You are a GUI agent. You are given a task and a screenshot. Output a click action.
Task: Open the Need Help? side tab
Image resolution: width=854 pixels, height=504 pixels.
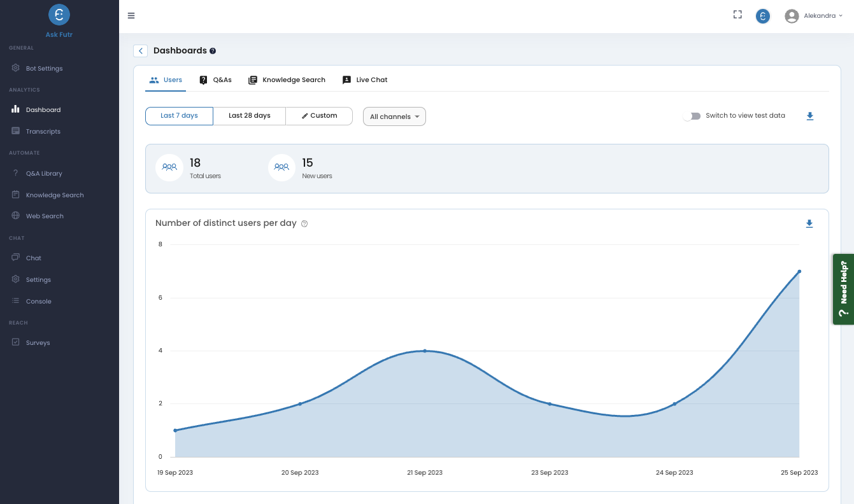[x=844, y=290]
